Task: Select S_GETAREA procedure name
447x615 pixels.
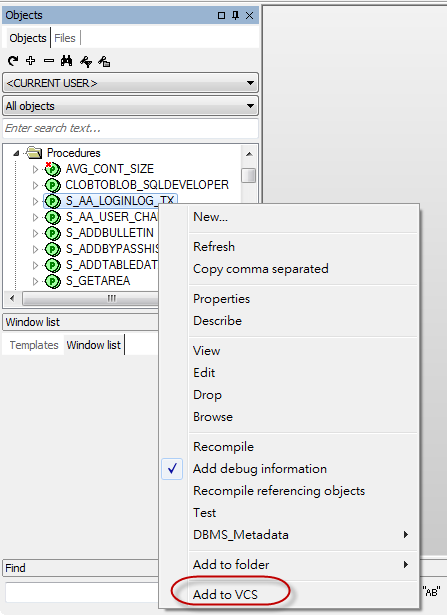Action: [98, 282]
